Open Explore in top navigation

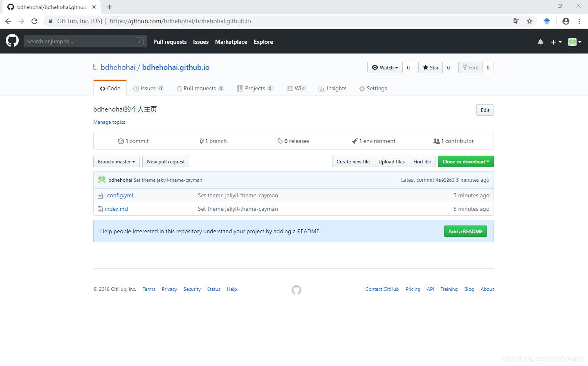(263, 42)
